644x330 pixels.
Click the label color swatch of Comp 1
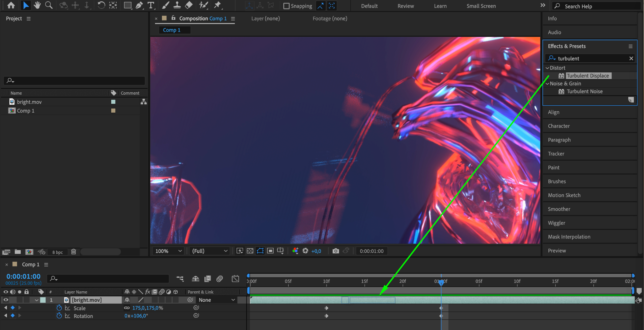[x=113, y=111]
